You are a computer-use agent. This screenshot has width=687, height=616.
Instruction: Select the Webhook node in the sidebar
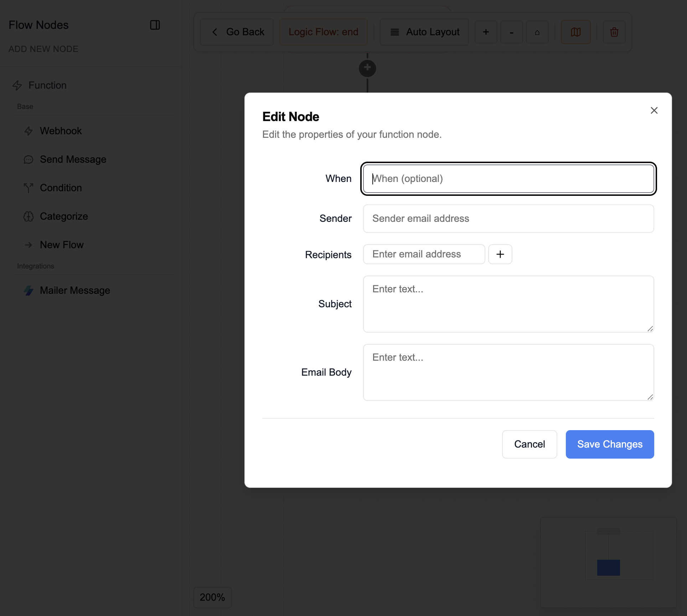tap(61, 131)
